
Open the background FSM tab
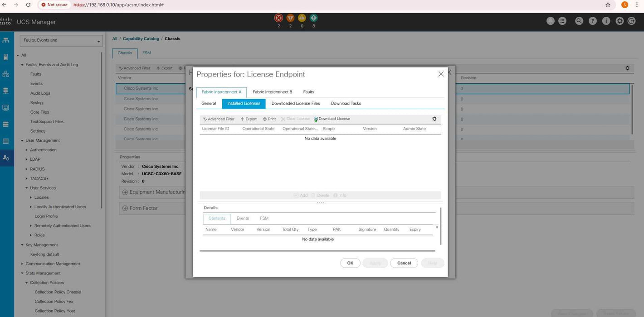click(146, 53)
